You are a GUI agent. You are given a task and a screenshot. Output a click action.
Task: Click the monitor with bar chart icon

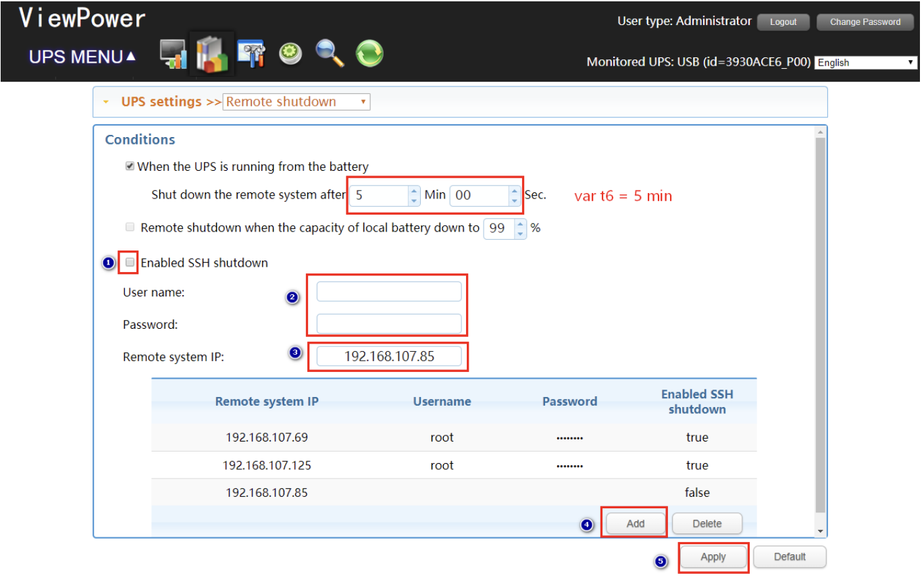click(x=174, y=54)
